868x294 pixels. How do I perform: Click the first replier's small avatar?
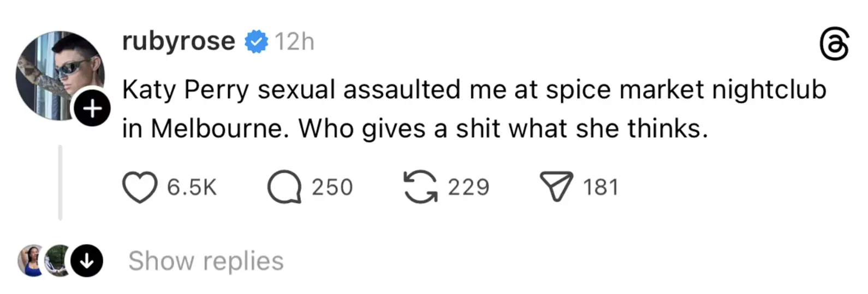pyautogui.click(x=31, y=260)
